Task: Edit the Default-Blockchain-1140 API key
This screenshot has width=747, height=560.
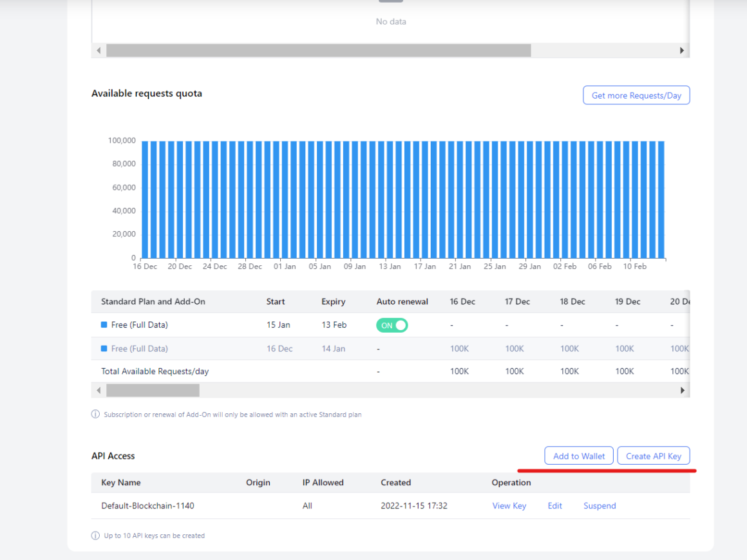Action: point(554,506)
